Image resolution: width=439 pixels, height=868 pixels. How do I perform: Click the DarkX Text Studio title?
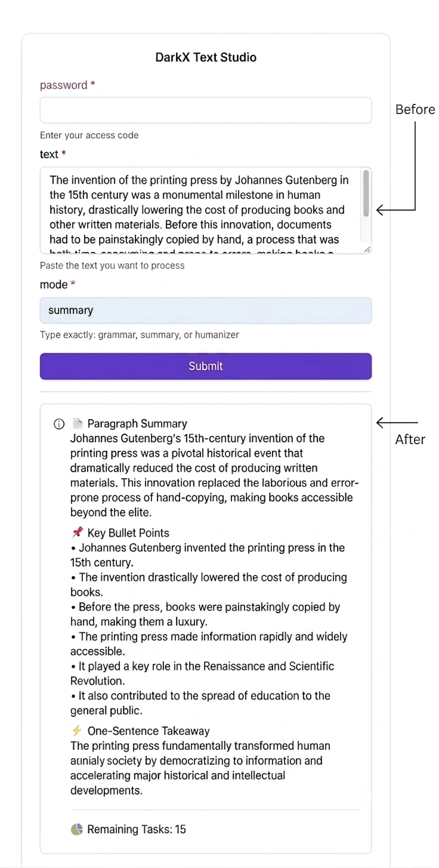206,57
